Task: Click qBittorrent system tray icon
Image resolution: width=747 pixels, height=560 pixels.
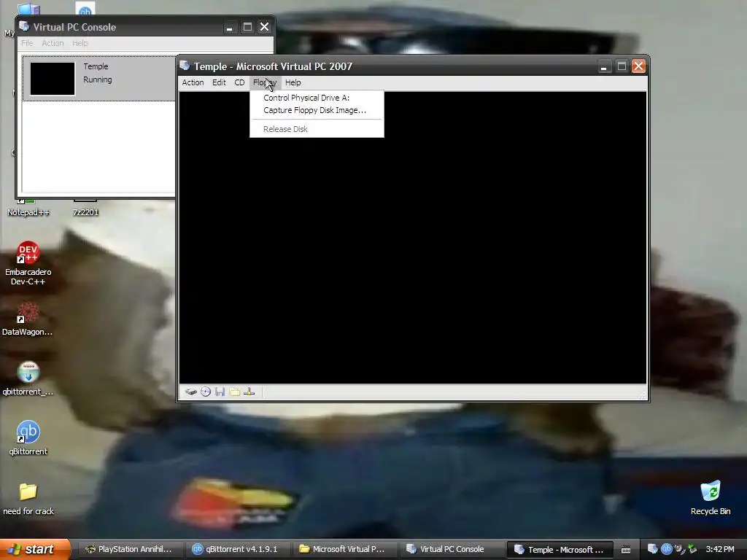Action: click(667, 549)
